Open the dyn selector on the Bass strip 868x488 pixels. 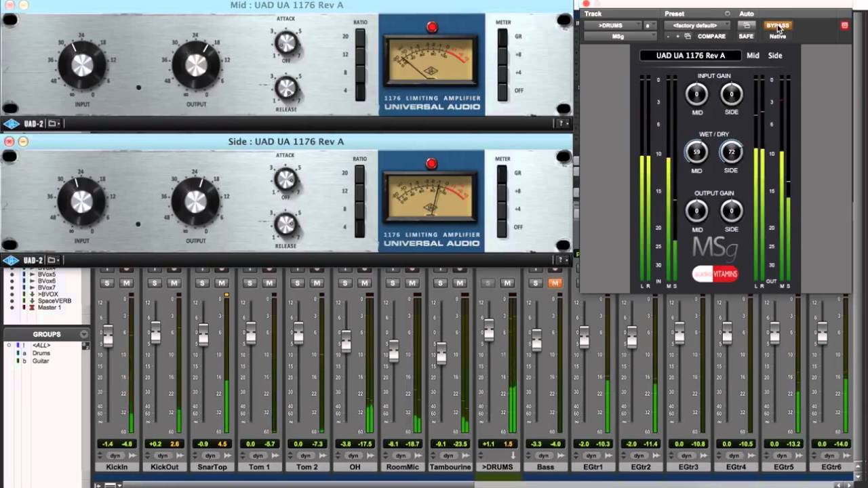545,456
